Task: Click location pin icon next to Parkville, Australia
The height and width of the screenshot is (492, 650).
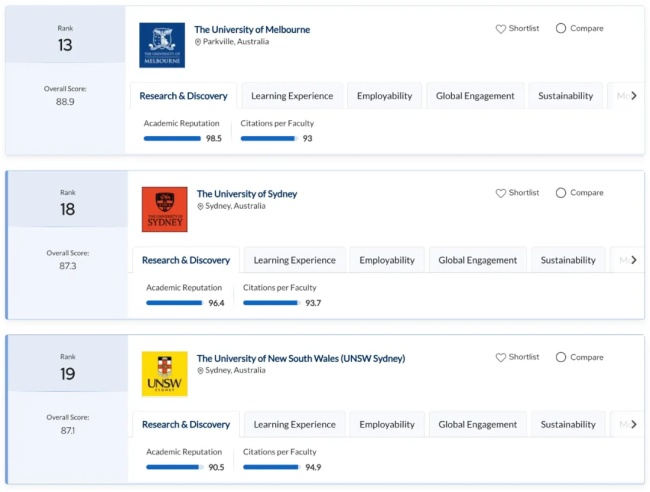Action: tap(198, 42)
